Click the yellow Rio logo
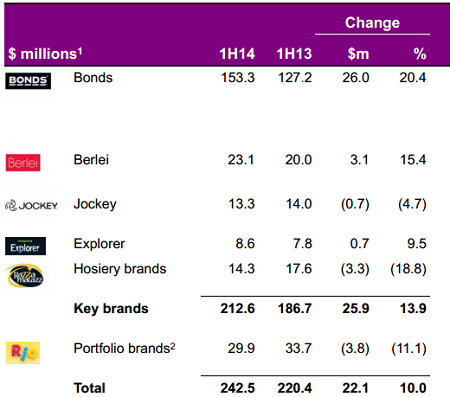Screen dimensions: 450x397 (23, 353)
